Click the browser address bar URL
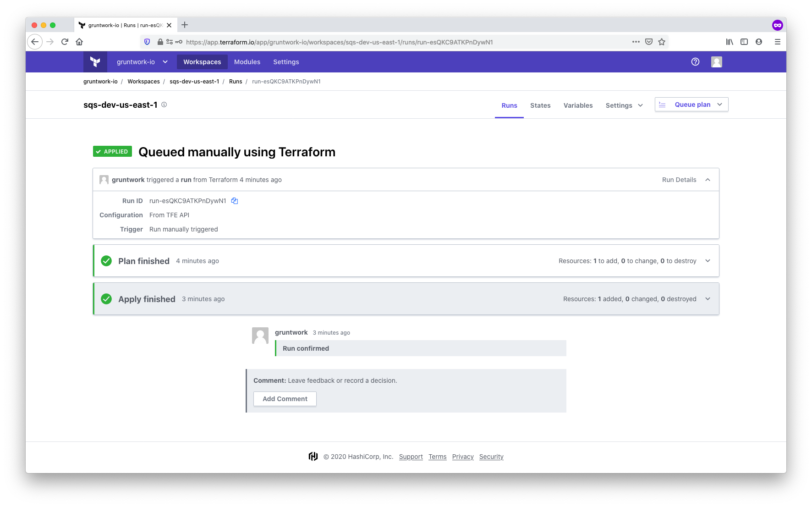The image size is (812, 507). tap(339, 42)
